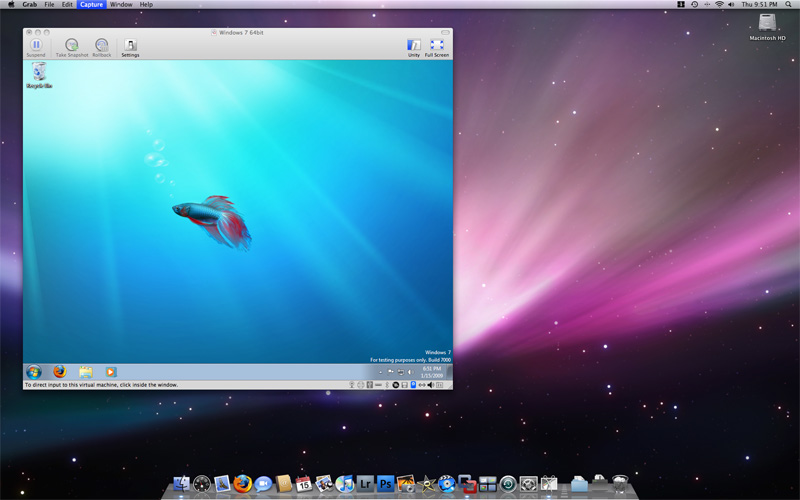
Task: Open the Trash in the Dock
Action: 620,484
